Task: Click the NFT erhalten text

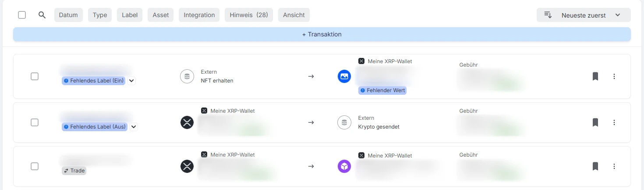Action: click(x=217, y=81)
